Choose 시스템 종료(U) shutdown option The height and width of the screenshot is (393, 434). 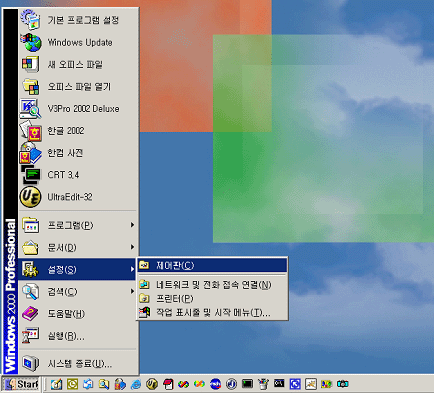(x=78, y=363)
